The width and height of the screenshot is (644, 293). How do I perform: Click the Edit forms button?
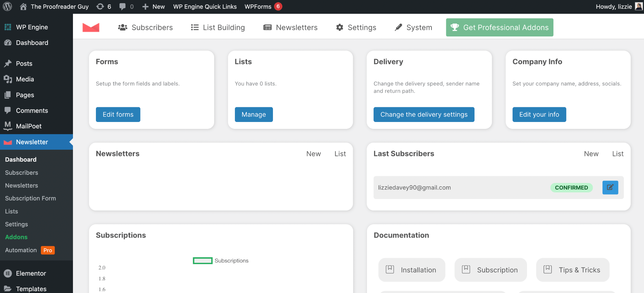pyautogui.click(x=118, y=114)
